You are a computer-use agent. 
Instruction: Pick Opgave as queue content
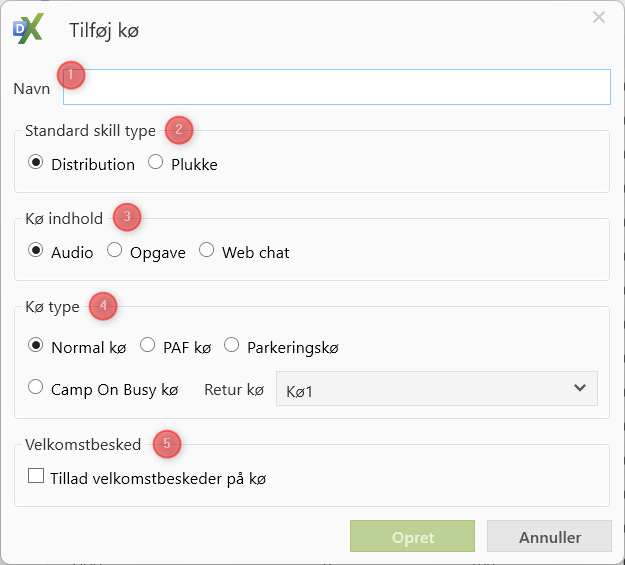pyautogui.click(x=115, y=251)
